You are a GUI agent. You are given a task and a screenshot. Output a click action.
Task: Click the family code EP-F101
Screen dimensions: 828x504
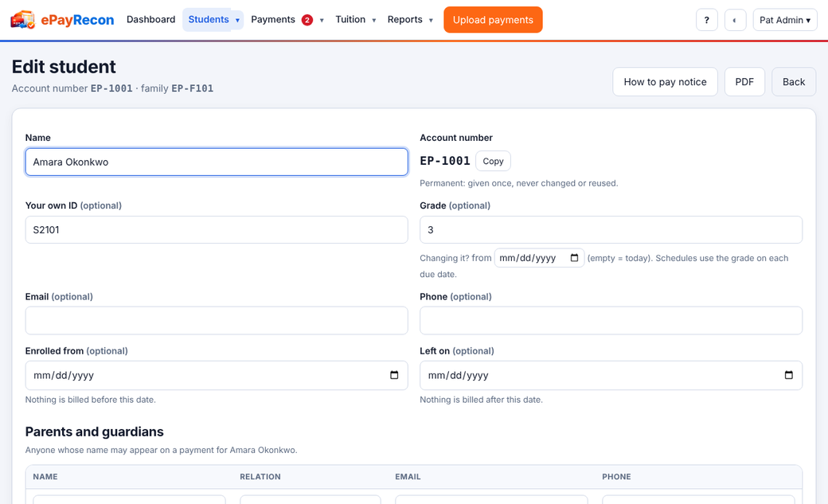click(x=192, y=88)
